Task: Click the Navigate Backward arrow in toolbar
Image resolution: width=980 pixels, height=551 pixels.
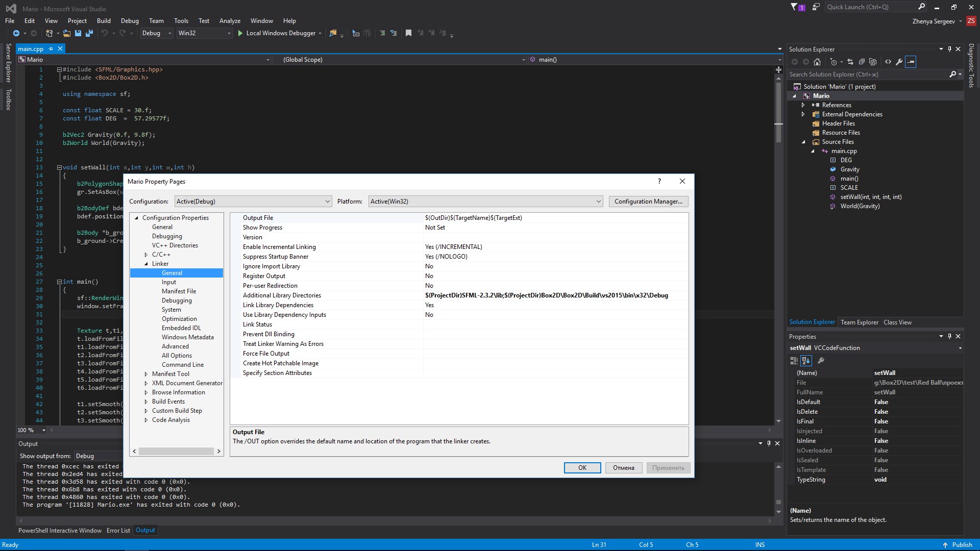Action: [16, 33]
